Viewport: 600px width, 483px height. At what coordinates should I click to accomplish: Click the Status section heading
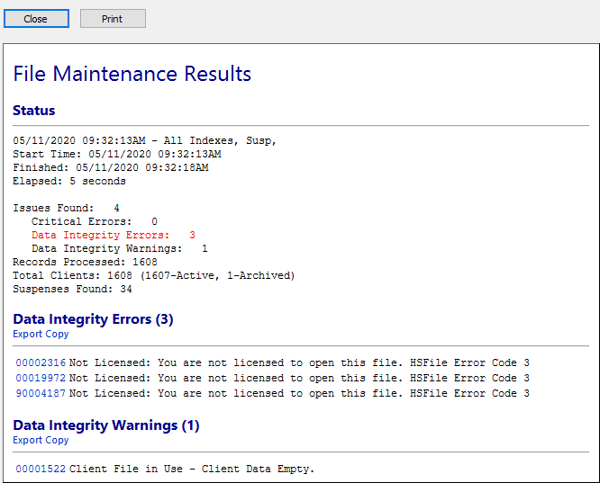tap(34, 110)
